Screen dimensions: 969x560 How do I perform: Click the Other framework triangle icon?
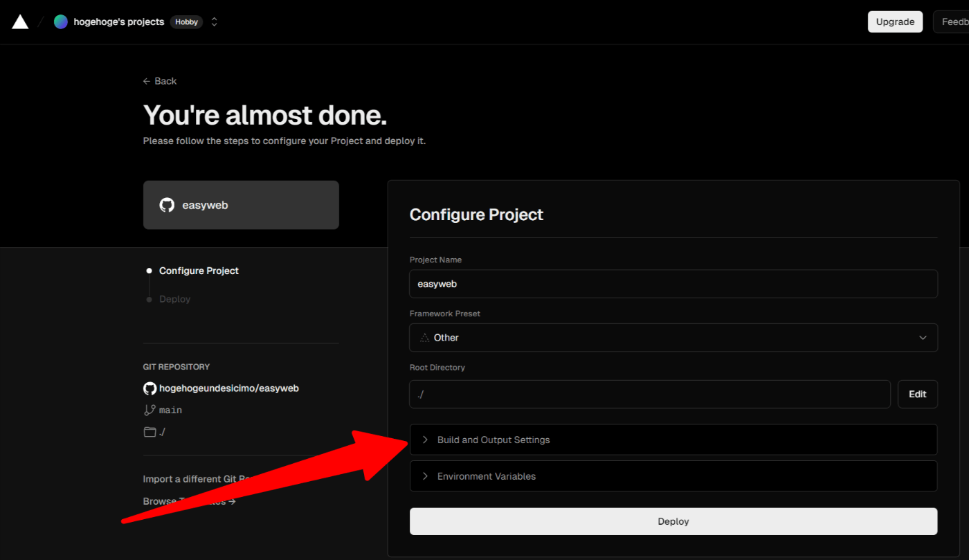point(424,338)
